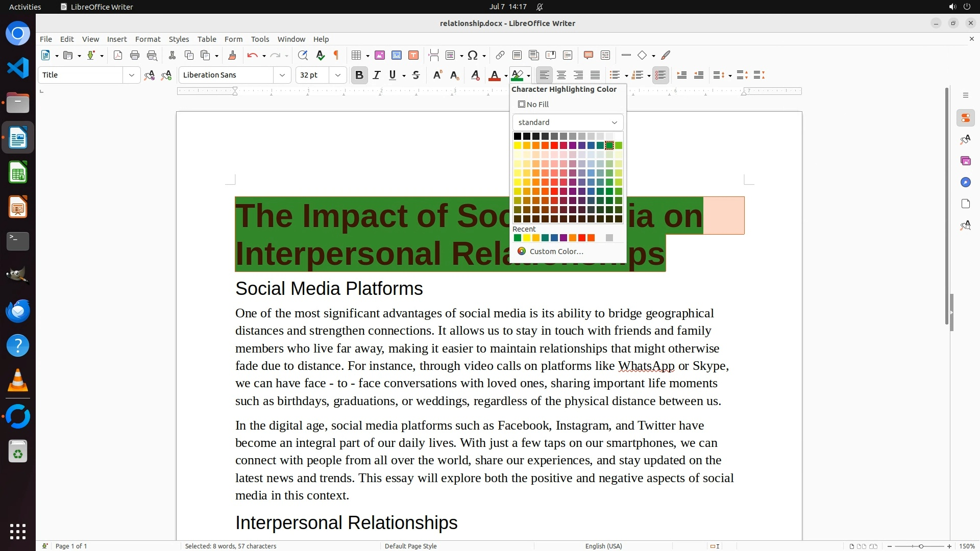Toggle Italic formatting

[377, 75]
